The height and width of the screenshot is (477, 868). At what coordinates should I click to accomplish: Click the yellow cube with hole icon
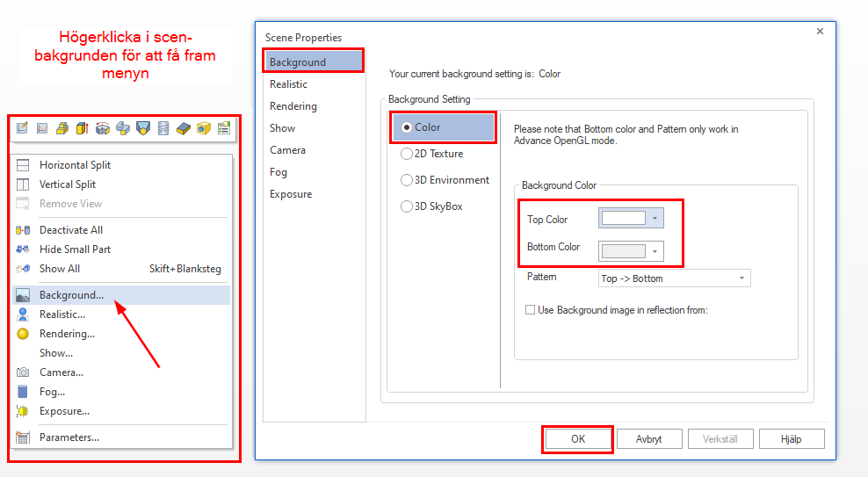(x=204, y=128)
